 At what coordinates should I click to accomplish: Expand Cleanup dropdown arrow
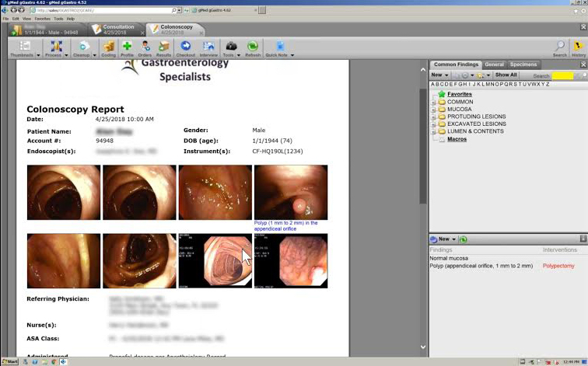[x=95, y=55]
